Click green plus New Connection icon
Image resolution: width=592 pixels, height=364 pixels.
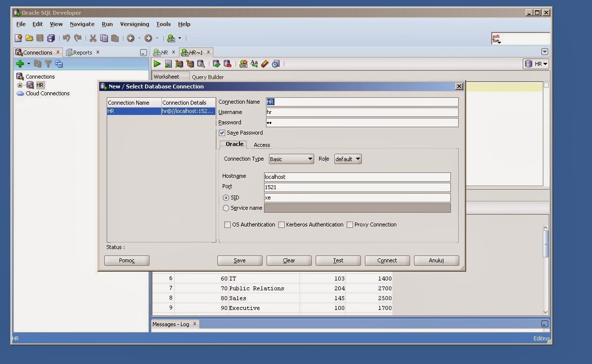pos(20,64)
